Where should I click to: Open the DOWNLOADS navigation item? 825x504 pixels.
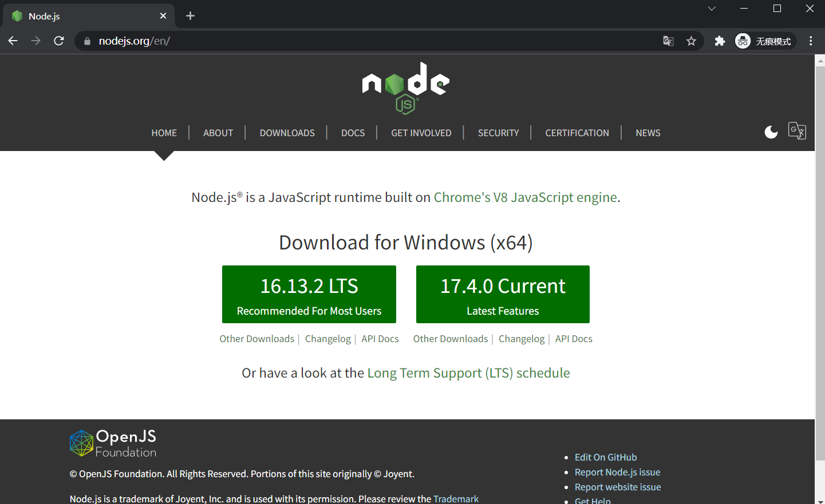(x=287, y=133)
